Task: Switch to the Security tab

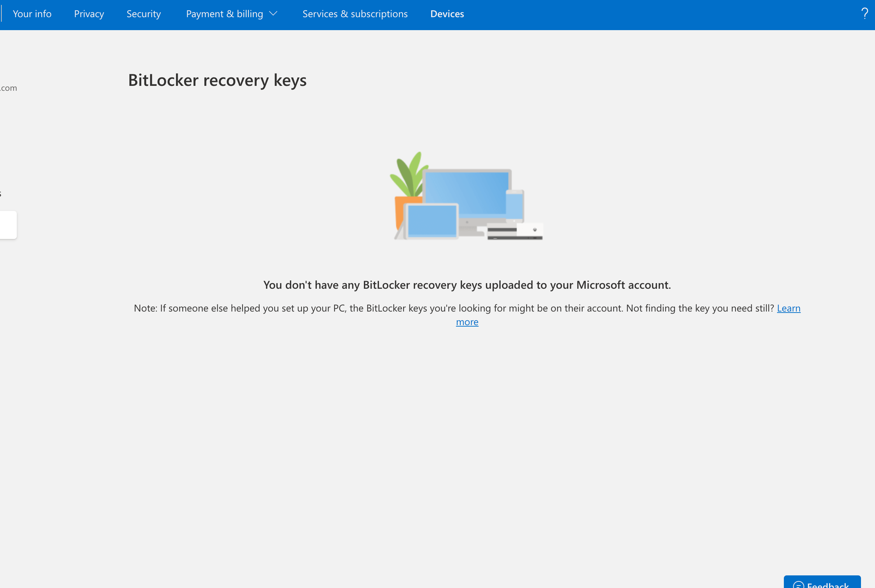Action: coord(144,14)
